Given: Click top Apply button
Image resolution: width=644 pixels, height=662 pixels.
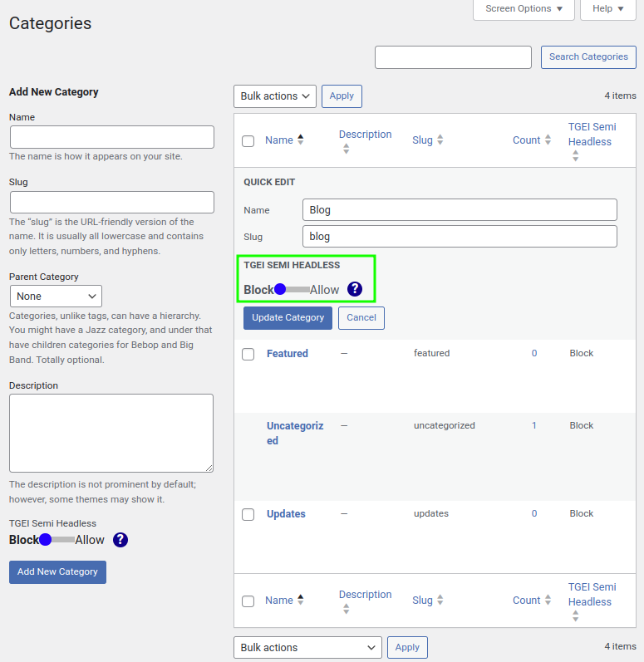Looking at the screenshot, I should (342, 96).
